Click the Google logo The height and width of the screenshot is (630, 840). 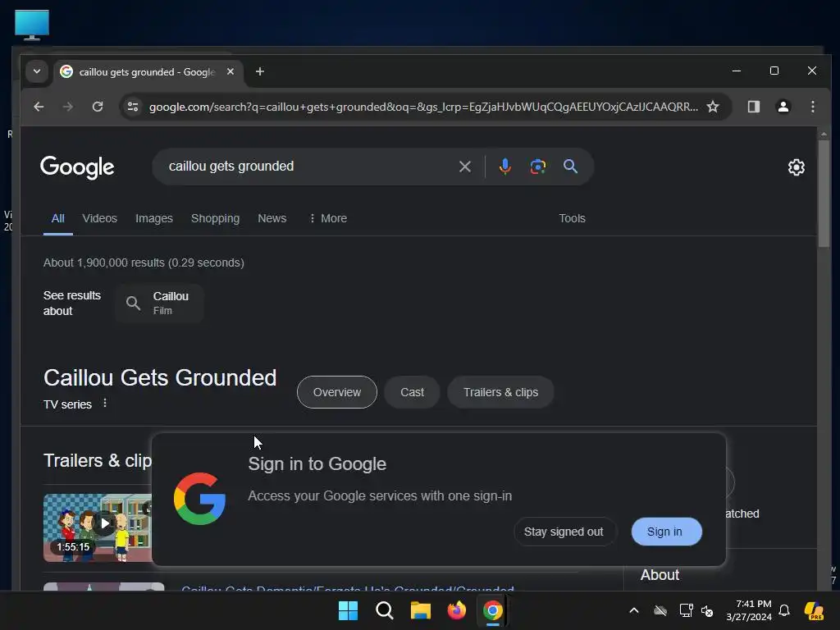click(77, 167)
